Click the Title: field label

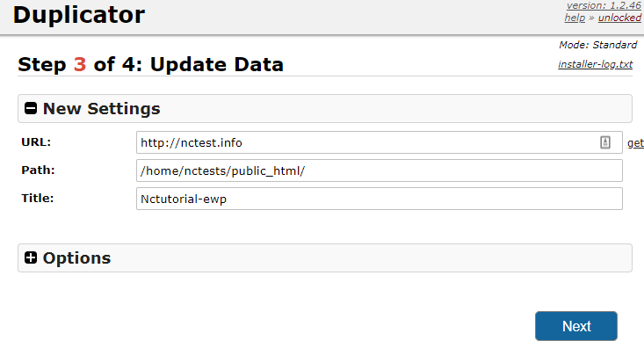tap(38, 199)
